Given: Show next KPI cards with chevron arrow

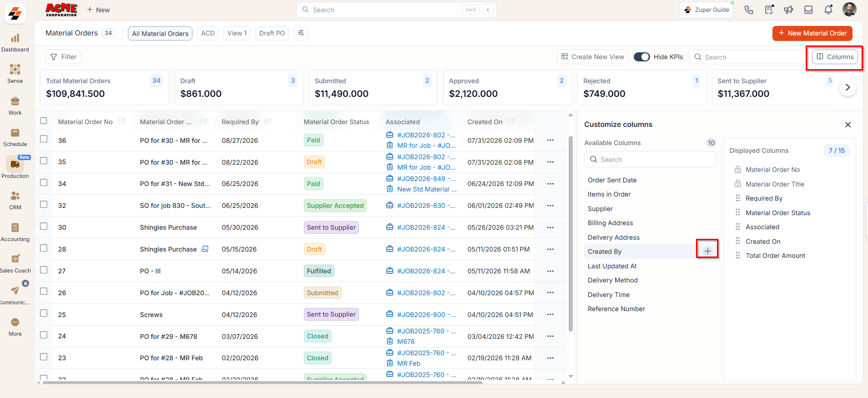Looking at the screenshot, I should pyautogui.click(x=848, y=87).
